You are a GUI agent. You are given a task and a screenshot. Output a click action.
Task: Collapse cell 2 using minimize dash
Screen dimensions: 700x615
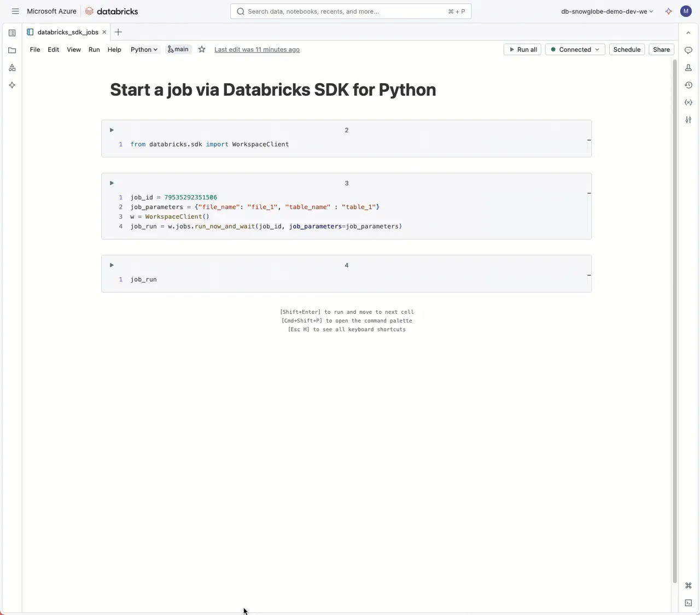click(x=589, y=140)
